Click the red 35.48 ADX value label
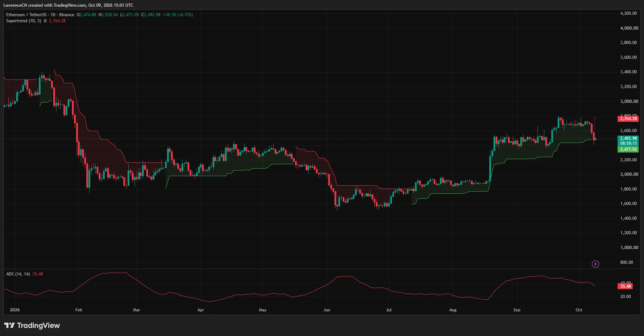Viewport: 644px width, 336px height. [625, 286]
